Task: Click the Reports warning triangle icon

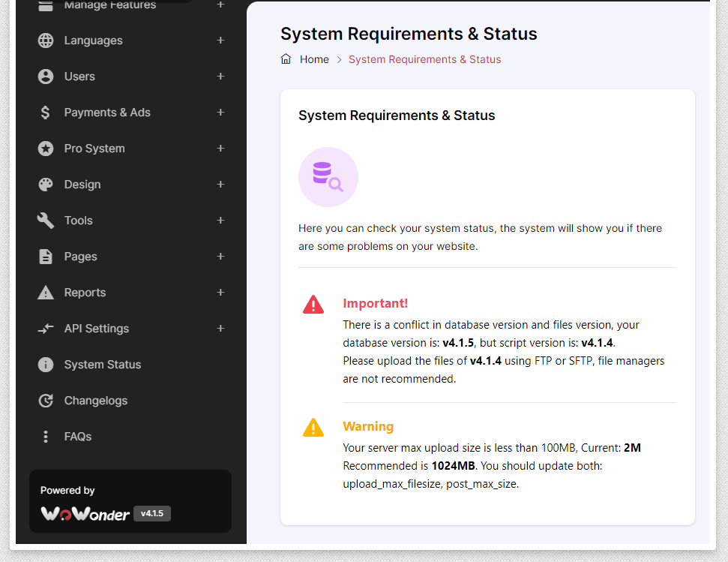Action: (x=46, y=293)
